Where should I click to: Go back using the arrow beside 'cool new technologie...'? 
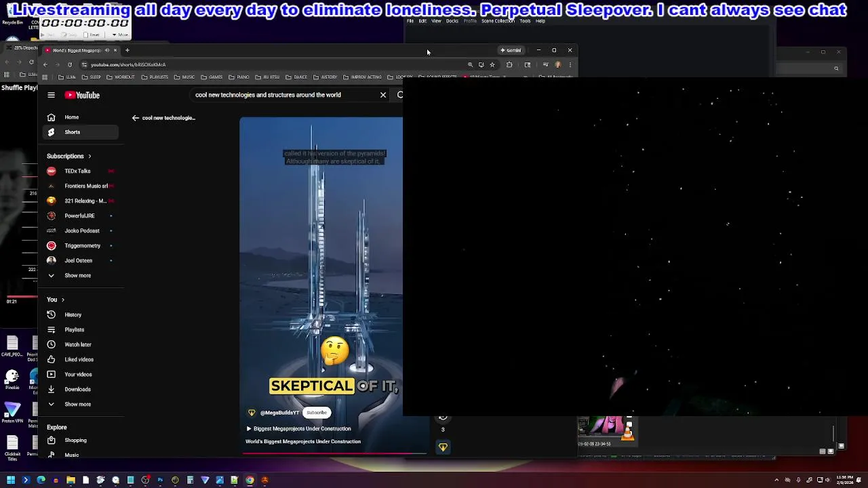pos(136,118)
